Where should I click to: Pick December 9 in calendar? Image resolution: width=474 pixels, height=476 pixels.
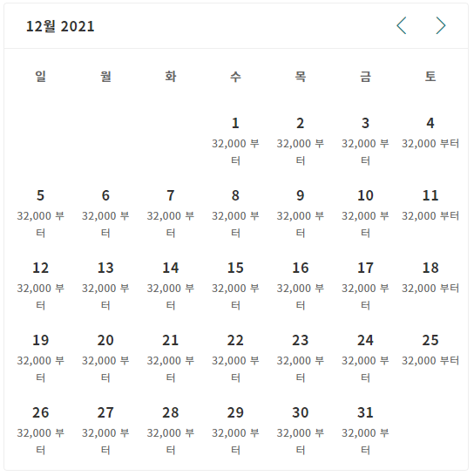click(301, 213)
